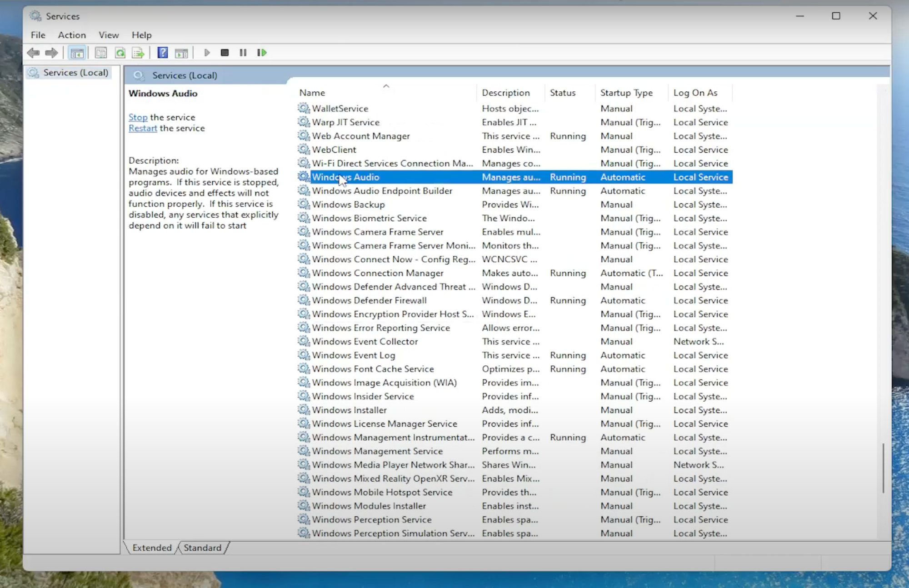Select Windows Audio Endpoint Builder service

[382, 191]
